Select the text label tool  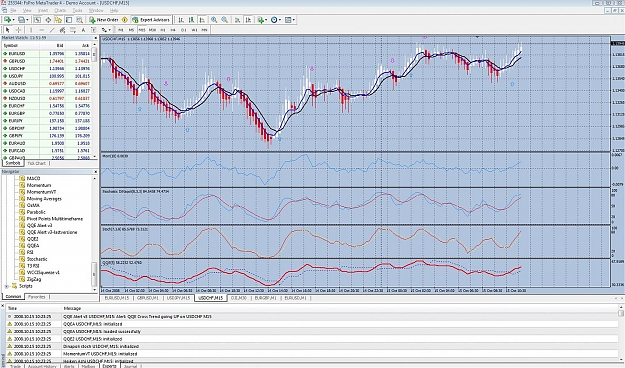click(x=83, y=30)
